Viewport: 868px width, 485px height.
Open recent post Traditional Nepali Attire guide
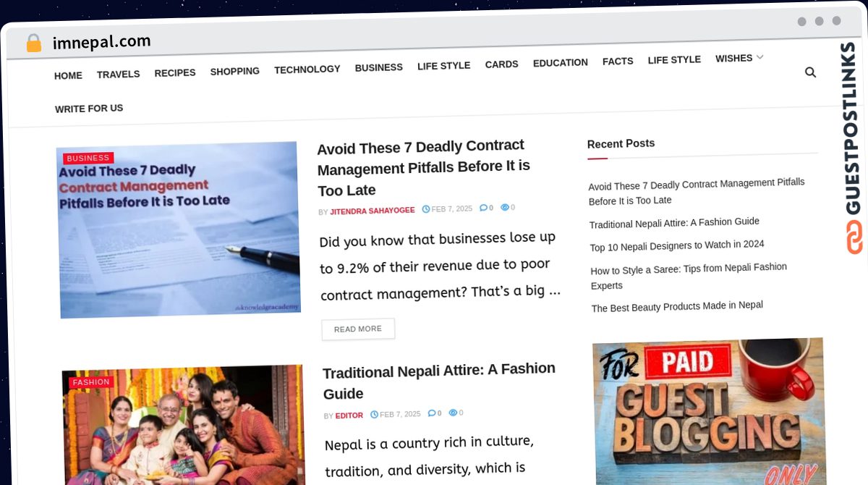click(x=674, y=223)
